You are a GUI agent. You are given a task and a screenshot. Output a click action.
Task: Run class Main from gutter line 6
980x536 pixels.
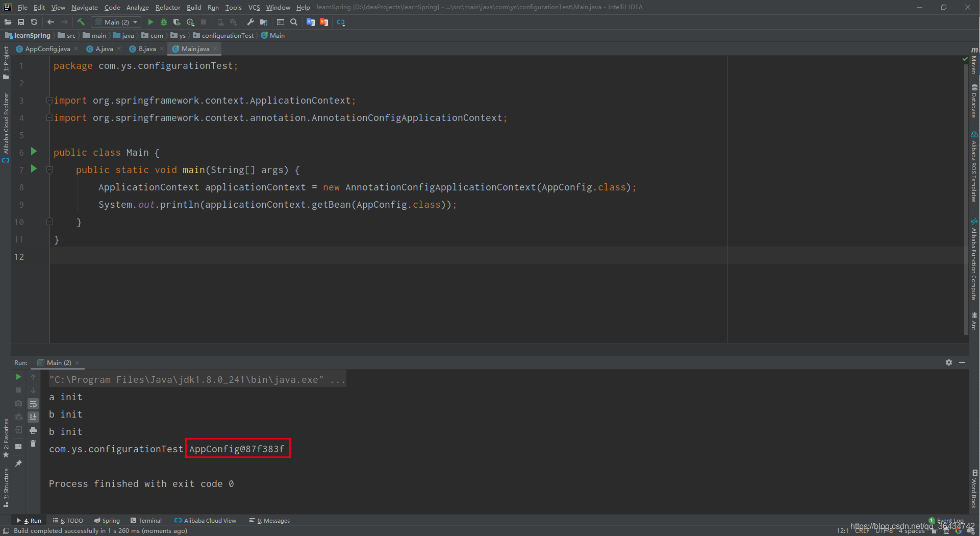point(34,151)
